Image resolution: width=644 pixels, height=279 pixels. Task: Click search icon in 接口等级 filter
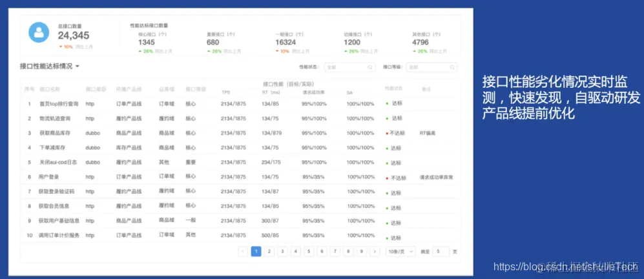[452, 67]
